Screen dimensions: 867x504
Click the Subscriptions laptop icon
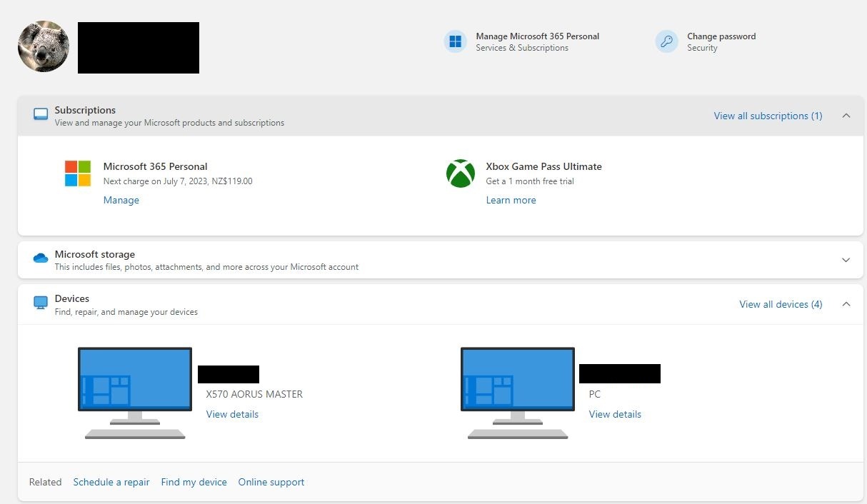pos(41,114)
